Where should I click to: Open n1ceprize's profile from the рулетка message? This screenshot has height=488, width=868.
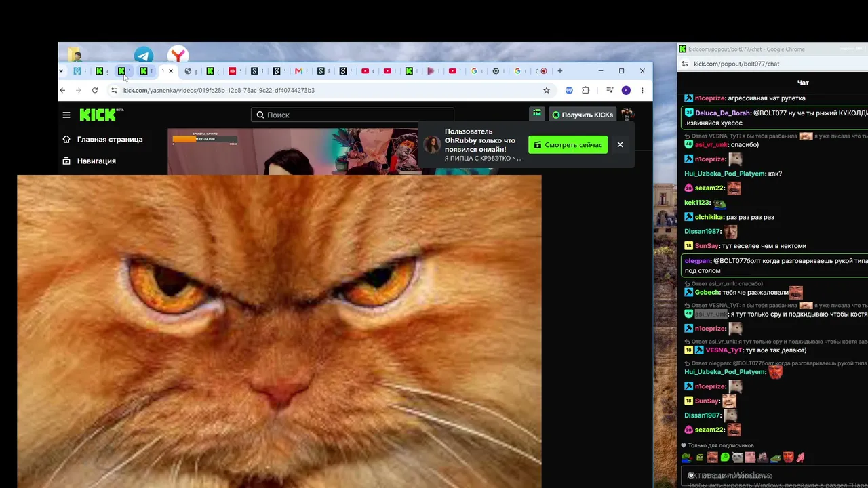point(709,98)
